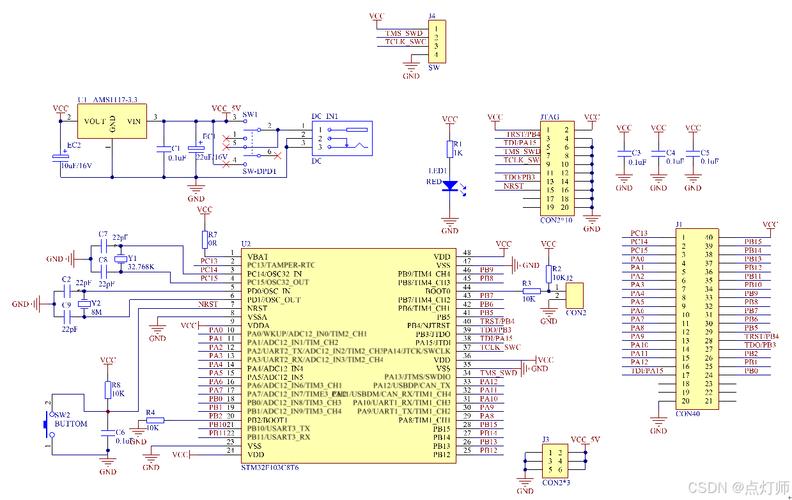Click the VCC_5V label near SW1
The width and height of the screenshot is (792, 500).
coord(226,108)
